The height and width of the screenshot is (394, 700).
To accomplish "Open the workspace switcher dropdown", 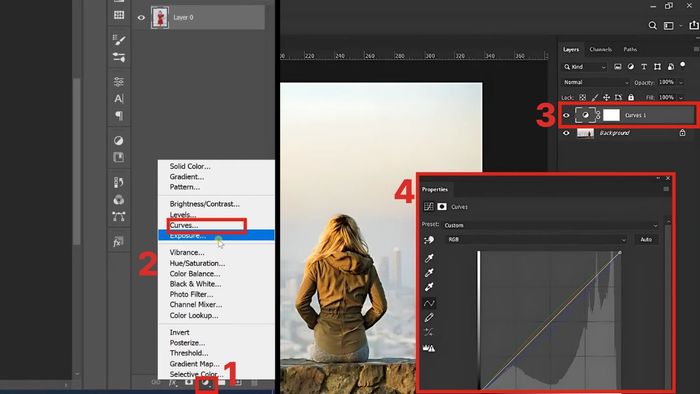I will pyautogui.click(x=672, y=25).
